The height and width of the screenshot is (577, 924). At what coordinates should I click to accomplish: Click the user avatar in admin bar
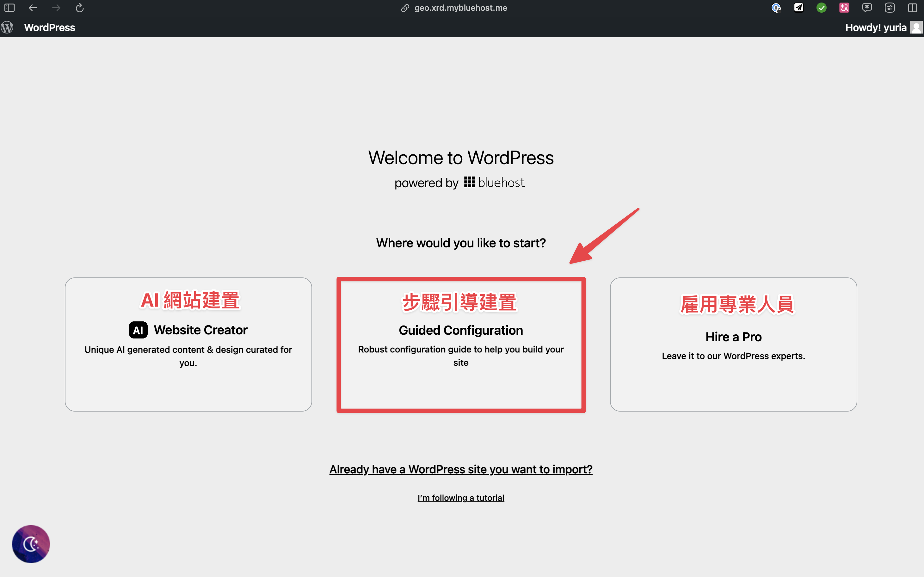pyautogui.click(x=916, y=28)
